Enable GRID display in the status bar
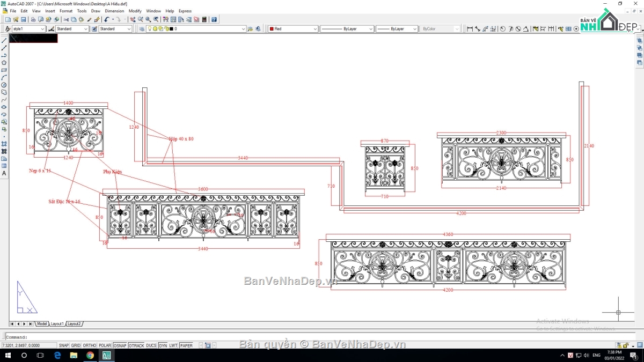Viewport: 644px width, 362px height. 76,345
